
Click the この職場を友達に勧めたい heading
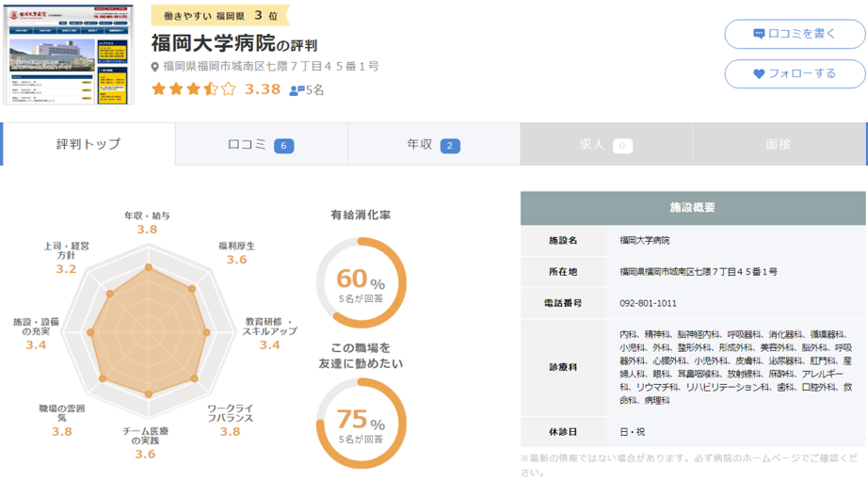pyautogui.click(x=361, y=356)
